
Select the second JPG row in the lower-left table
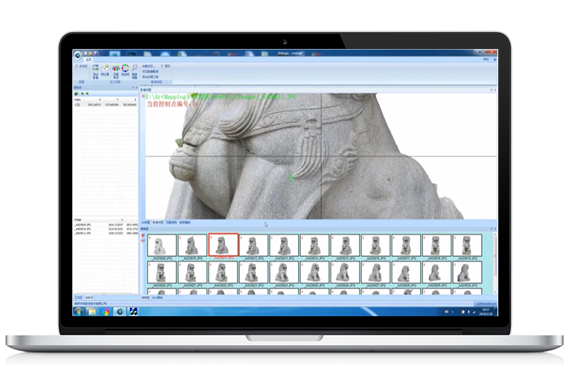[106, 229]
